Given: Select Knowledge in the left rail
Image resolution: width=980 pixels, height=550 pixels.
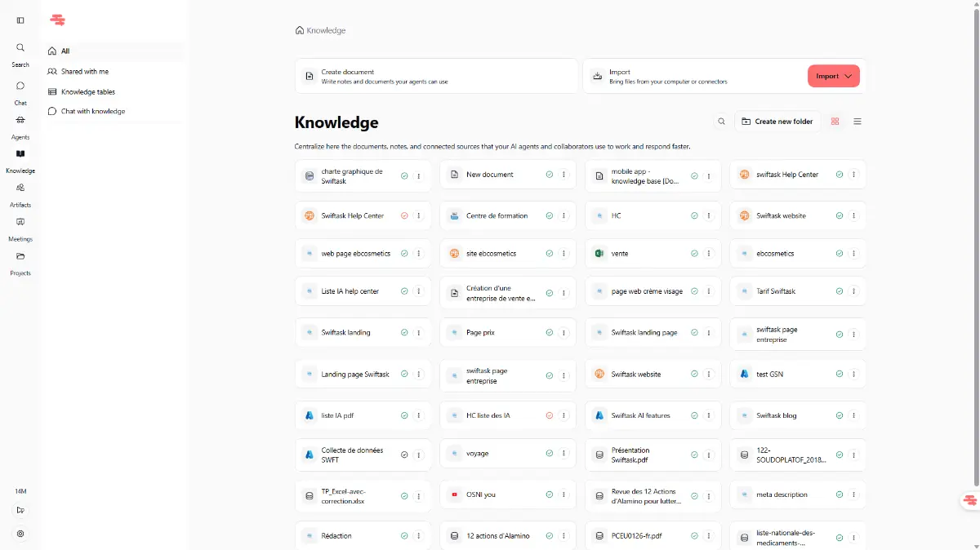Looking at the screenshot, I should [20, 160].
